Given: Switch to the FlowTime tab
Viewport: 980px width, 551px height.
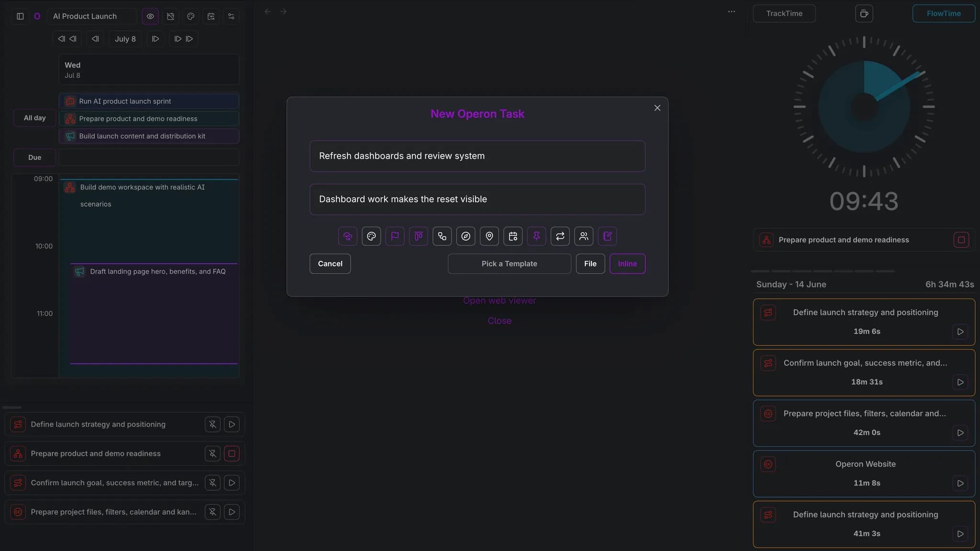Looking at the screenshot, I should 943,13.
